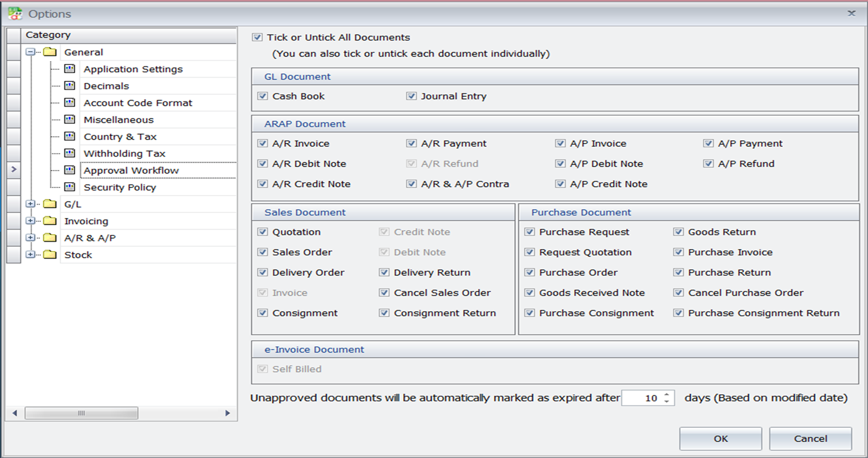Image resolution: width=868 pixels, height=458 pixels.
Task: Click the Withholding Tax page icon
Action: click(70, 153)
